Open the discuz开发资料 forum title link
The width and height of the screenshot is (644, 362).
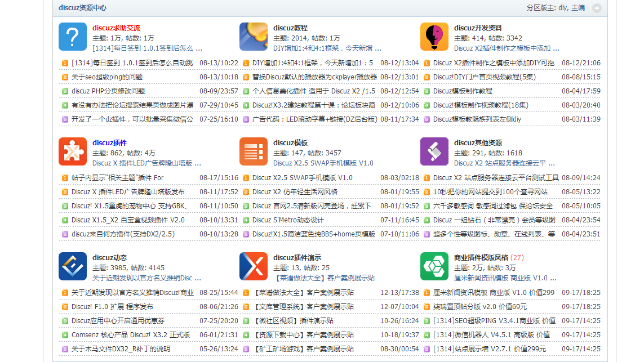point(478,28)
